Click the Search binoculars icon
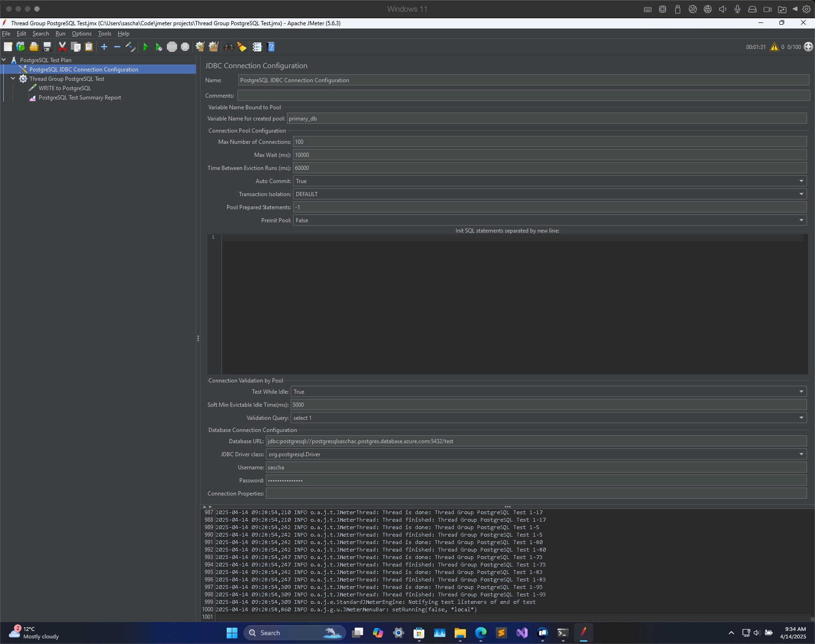Screen dimensions: 815x644 [229, 47]
